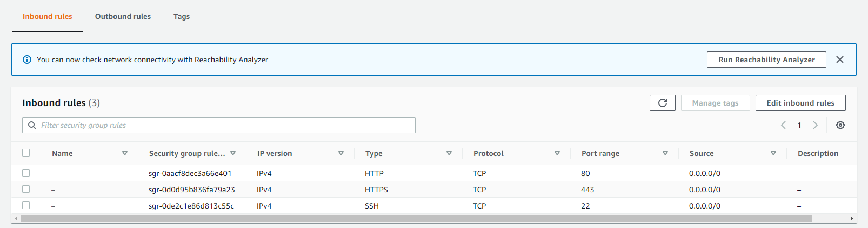Image resolution: width=868 pixels, height=228 pixels.
Task: Switch to the Inbound rules tab
Action: [x=47, y=16]
